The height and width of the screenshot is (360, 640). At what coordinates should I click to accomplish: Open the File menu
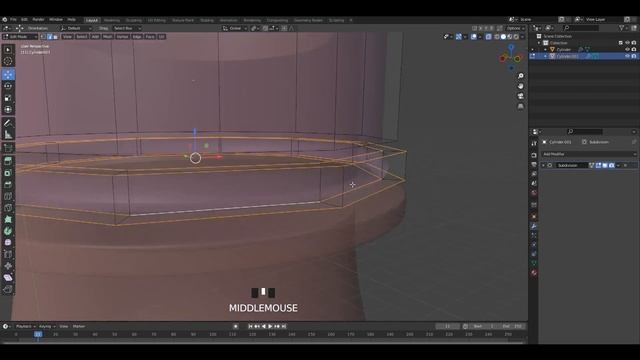tap(13, 20)
